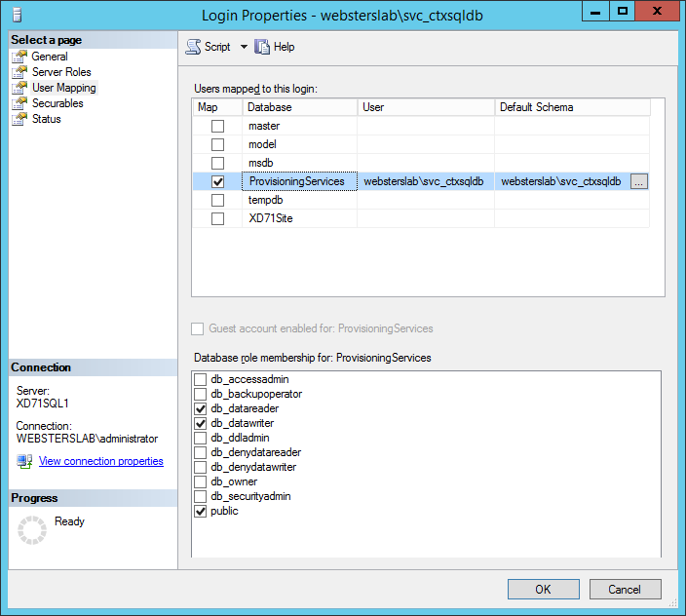Open the Script dropdown arrow
686x616 pixels.
(244, 47)
